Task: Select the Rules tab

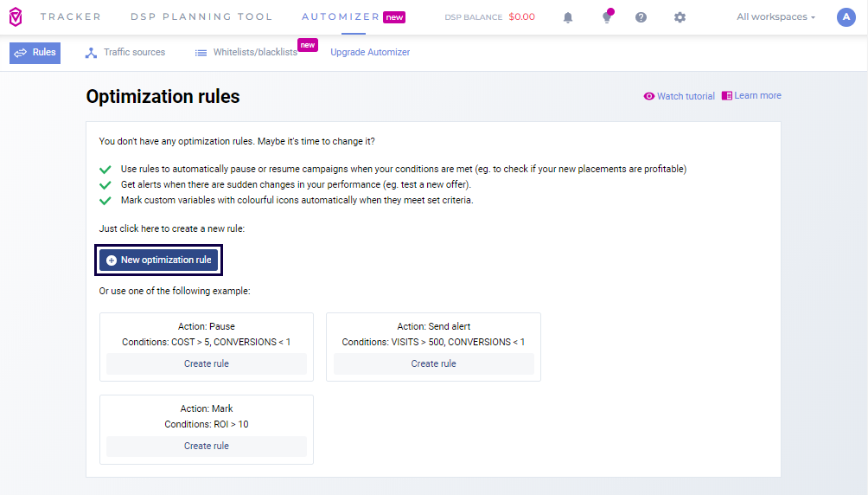Action: (x=35, y=53)
